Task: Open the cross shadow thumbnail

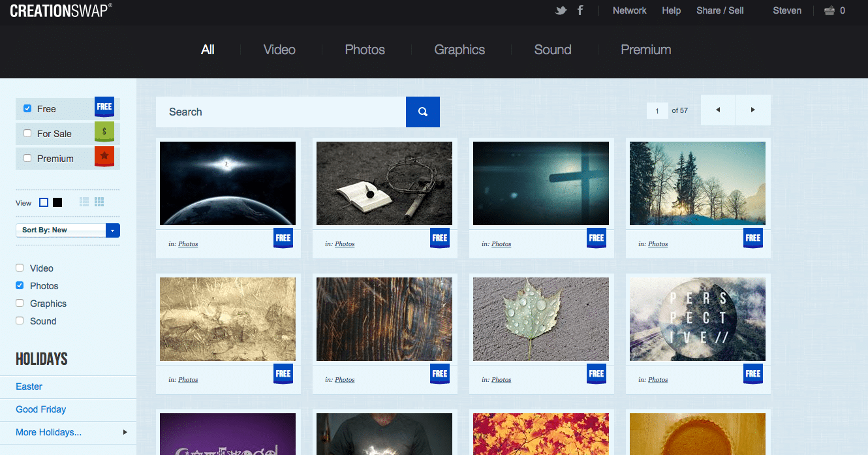Action: pos(541,183)
